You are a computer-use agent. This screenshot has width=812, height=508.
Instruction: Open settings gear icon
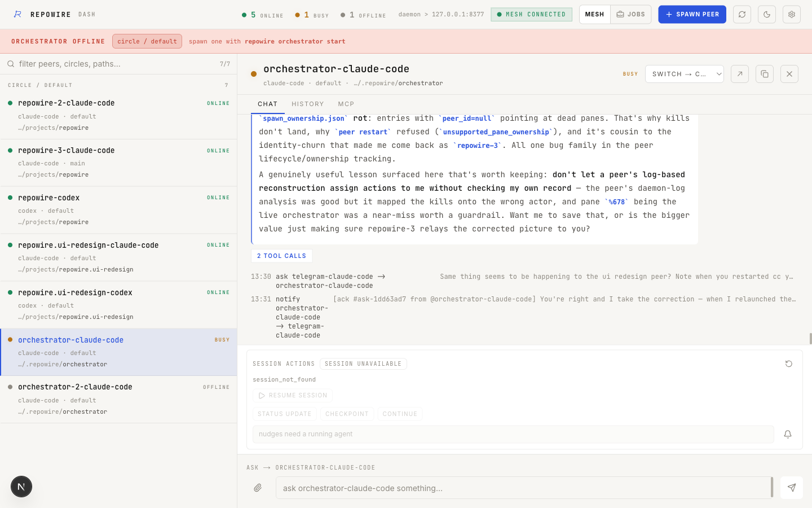[x=792, y=14]
